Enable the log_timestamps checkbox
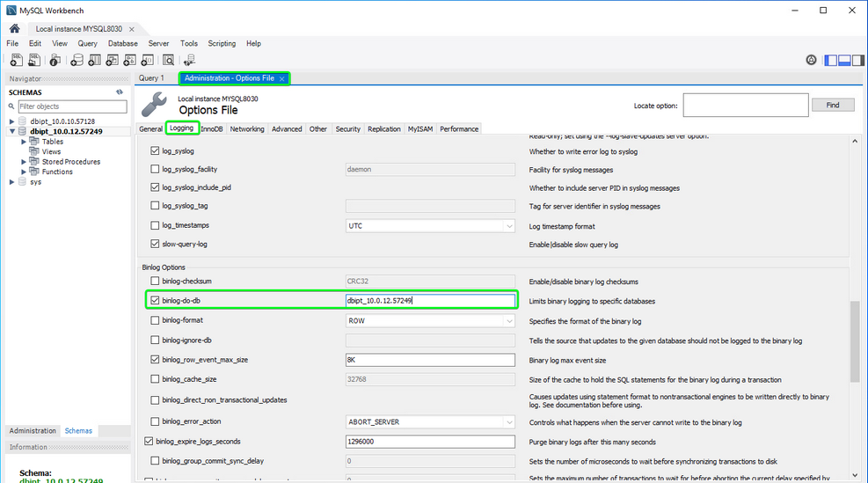Viewport: 868px width, 483px height. [x=155, y=225]
